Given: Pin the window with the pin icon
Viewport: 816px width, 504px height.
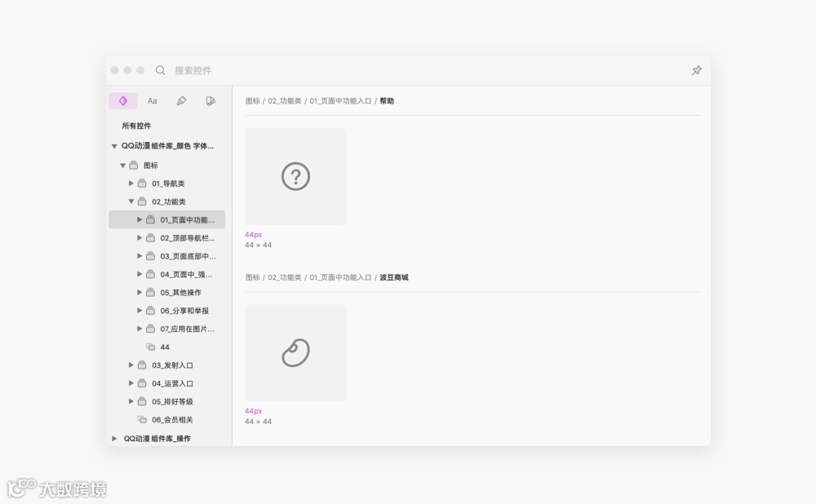Looking at the screenshot, I should tap(696, 70).
